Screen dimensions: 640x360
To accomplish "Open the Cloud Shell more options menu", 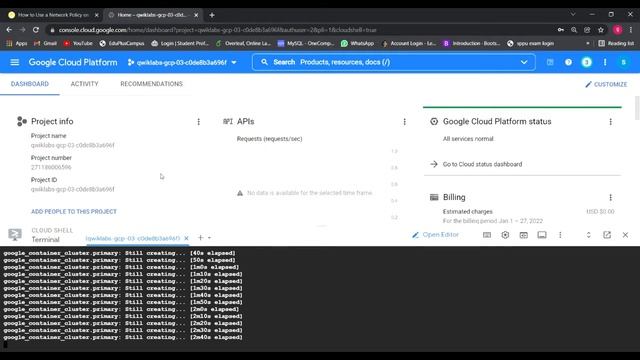I will [x=560, y=235].
